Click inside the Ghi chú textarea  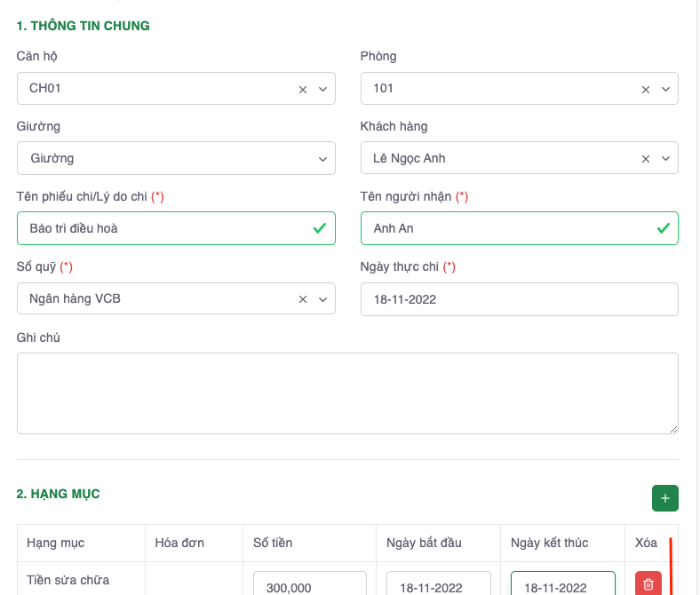(346, 393)
